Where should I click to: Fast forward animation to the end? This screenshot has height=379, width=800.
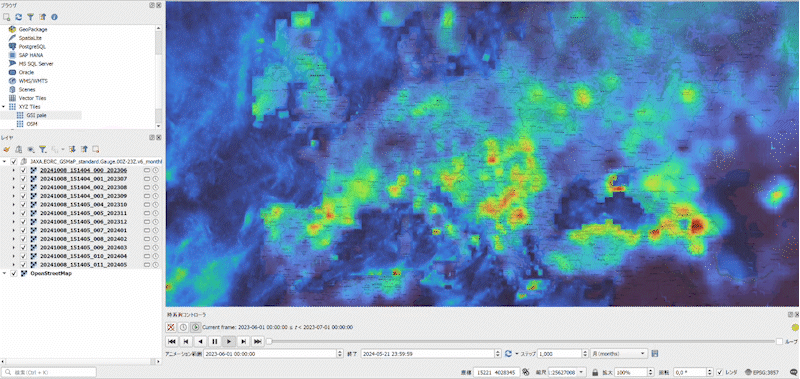tap(258, 341)
